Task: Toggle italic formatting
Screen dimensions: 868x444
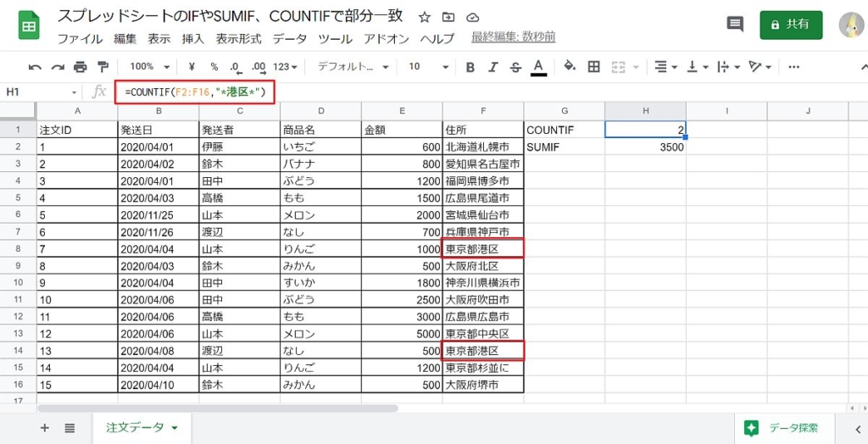Action: point(492,67)
